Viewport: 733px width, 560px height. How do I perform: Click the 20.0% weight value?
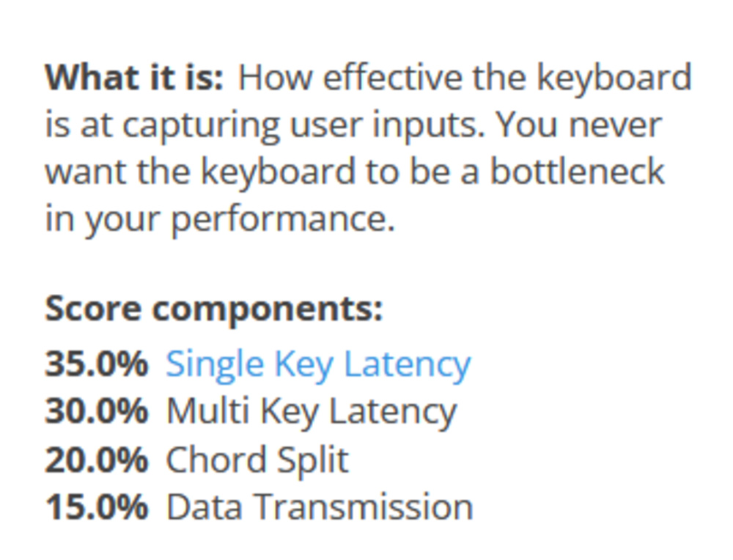pos(96,460)
